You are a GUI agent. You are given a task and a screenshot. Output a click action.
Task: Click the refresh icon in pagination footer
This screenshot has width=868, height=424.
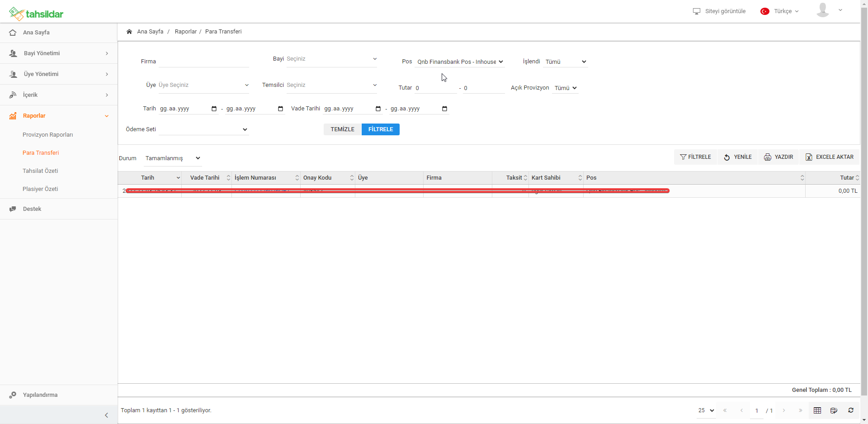[x=851, y=410]
